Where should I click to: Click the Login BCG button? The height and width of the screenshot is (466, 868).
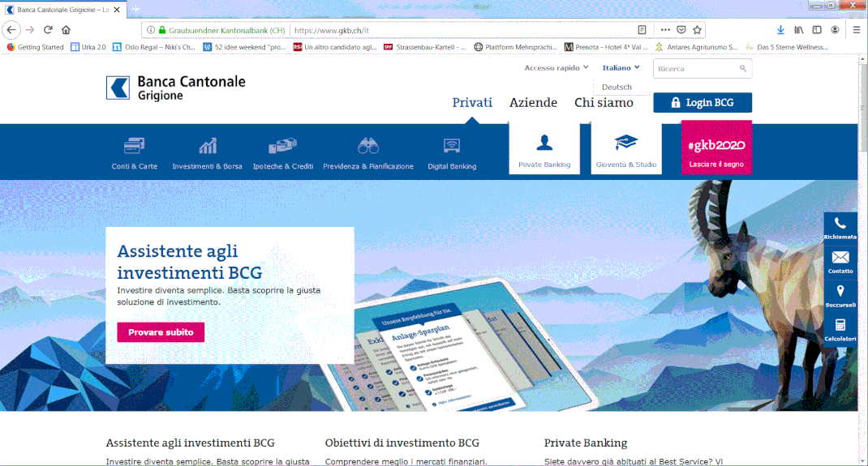(x=703, y=102)
